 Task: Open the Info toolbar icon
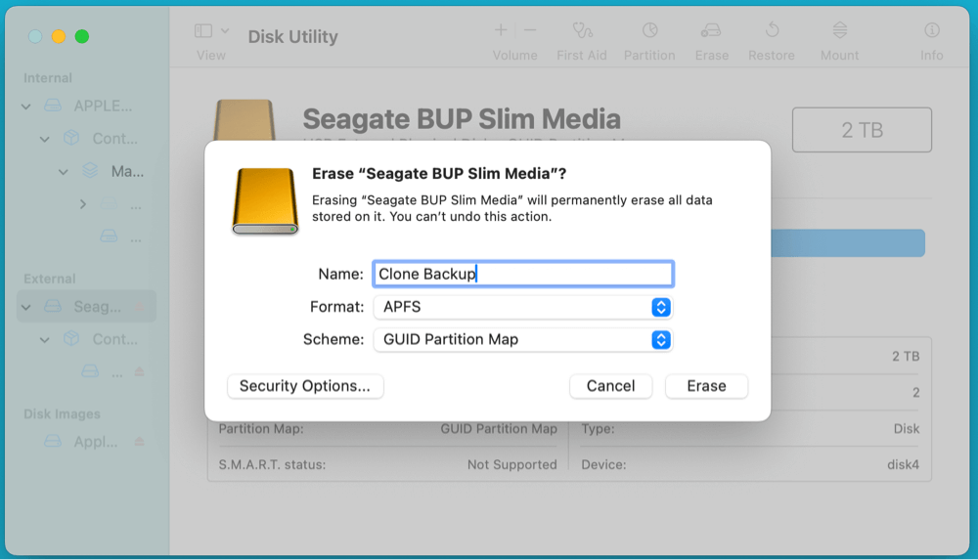coord(932,30)
